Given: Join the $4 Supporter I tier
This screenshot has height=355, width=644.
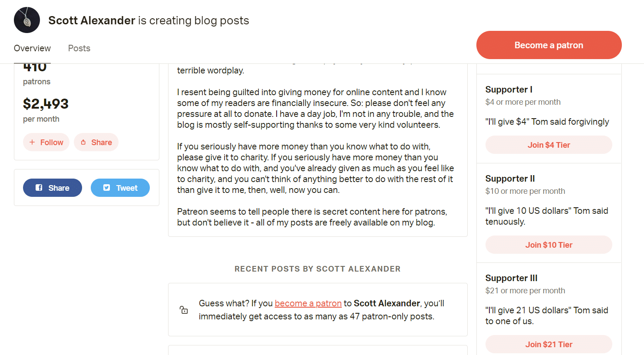Looking at the screenshot, I should 548,144.
